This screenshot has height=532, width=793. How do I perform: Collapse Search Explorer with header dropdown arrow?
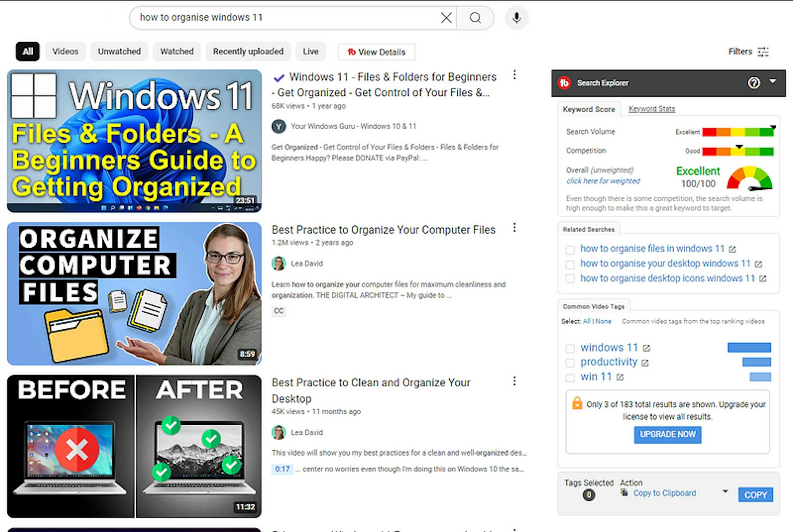[773, 81]
